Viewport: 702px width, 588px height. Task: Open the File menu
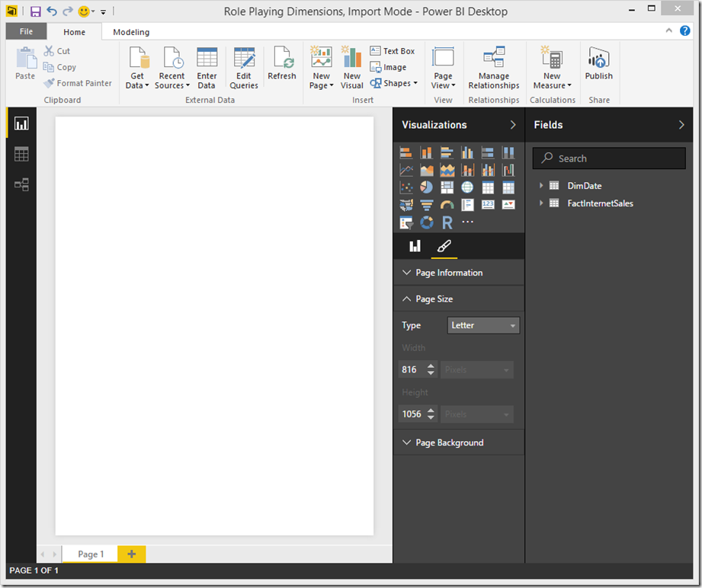26,31
